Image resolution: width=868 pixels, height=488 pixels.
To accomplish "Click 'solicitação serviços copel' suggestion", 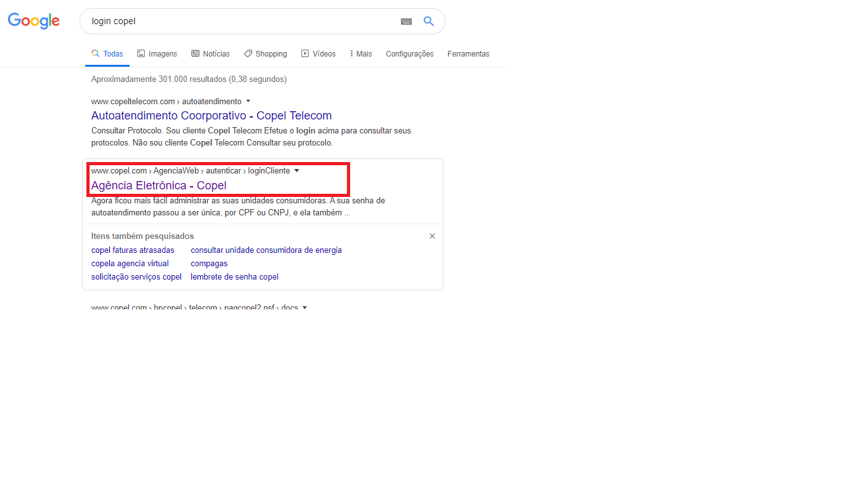I will pyautogui.click(x=137, y=277).
